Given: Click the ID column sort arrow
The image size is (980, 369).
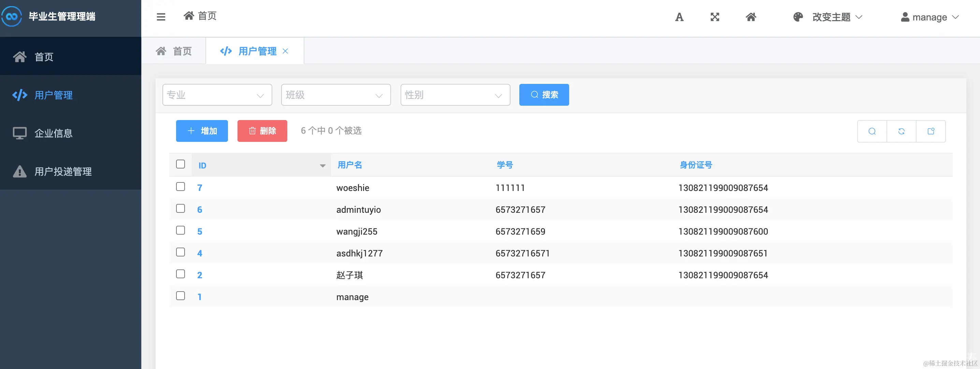Looking at the screenshot, I should [x=323, y=165].
